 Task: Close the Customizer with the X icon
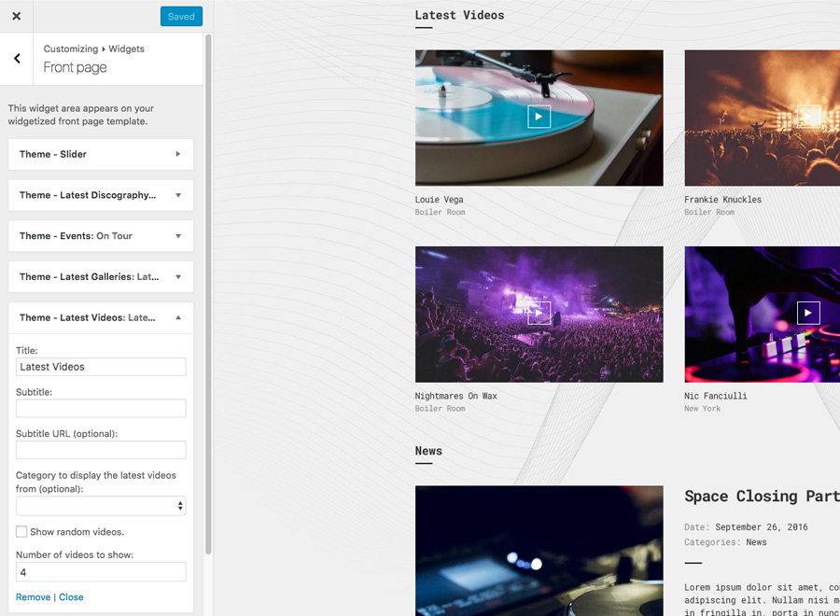click(17, 16)
